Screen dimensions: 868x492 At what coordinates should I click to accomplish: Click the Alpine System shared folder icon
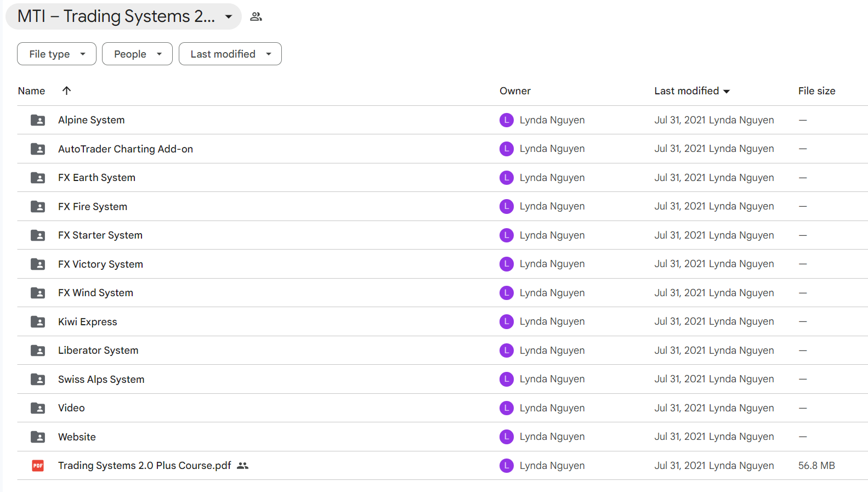tap(38, 120)
